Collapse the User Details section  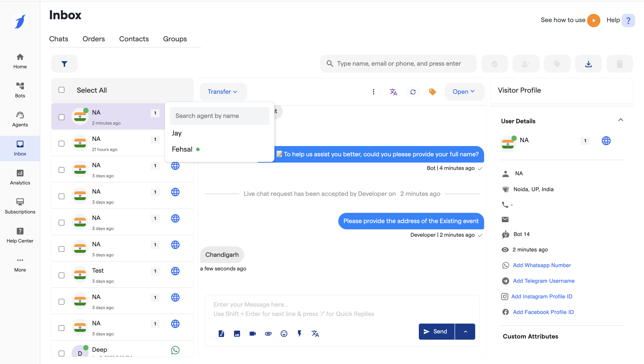621,120
